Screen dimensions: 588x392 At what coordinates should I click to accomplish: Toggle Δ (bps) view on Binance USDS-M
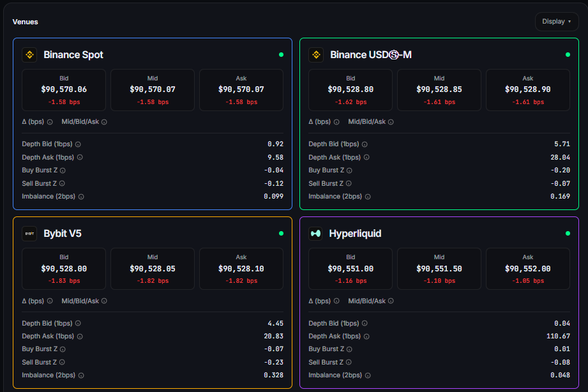click(319, 121)
